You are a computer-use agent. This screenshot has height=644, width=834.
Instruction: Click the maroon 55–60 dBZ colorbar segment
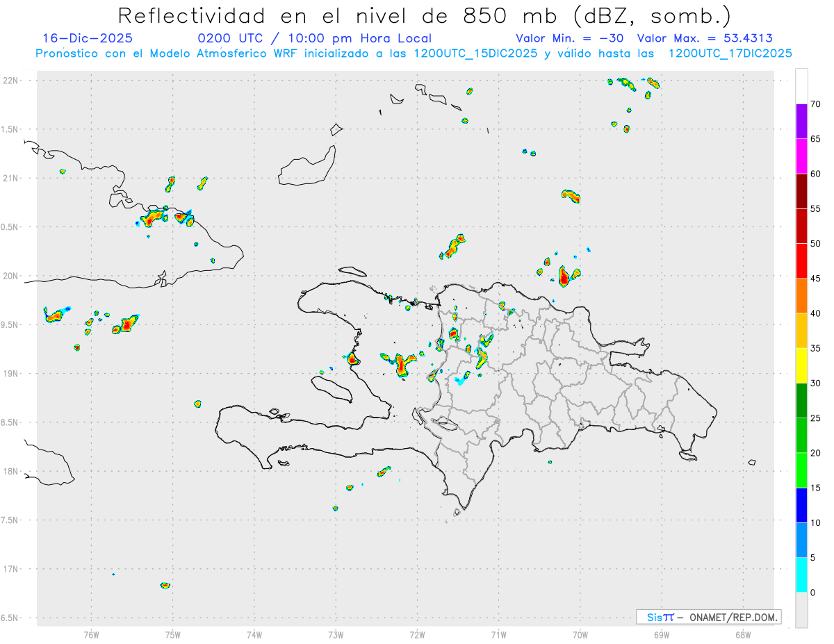[x=801, y=191]
